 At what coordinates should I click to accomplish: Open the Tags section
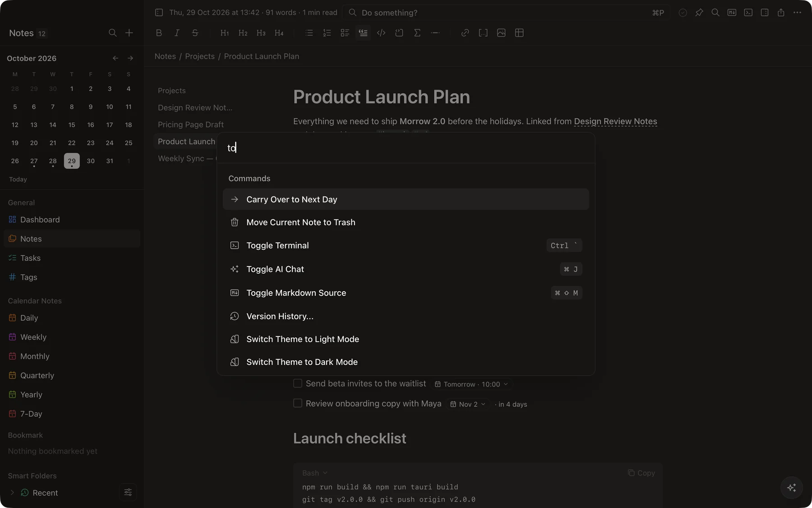(x=72, y=277)
